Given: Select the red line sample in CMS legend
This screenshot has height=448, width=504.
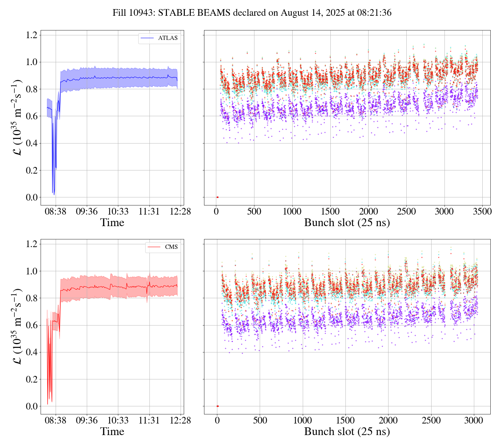Looking at the screenshot, I should click(x=154, y=247).
